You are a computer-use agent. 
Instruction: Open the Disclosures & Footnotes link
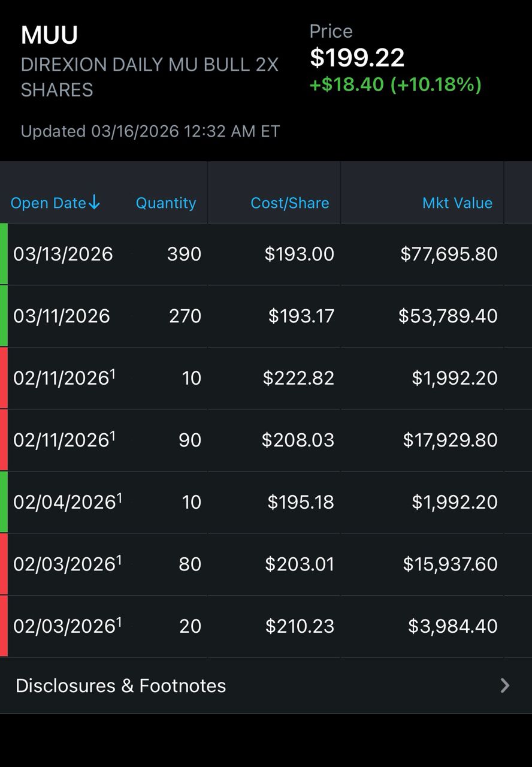tap(121, 686)
